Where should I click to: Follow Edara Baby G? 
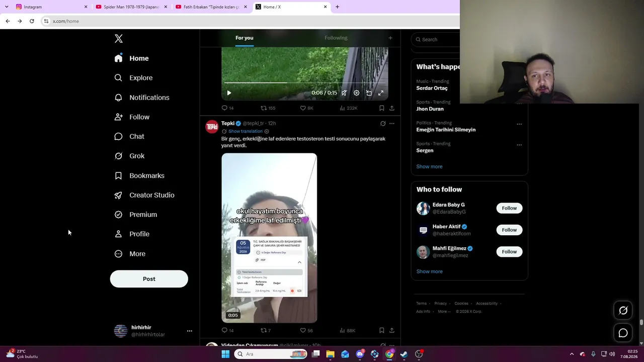coord(509,208)
